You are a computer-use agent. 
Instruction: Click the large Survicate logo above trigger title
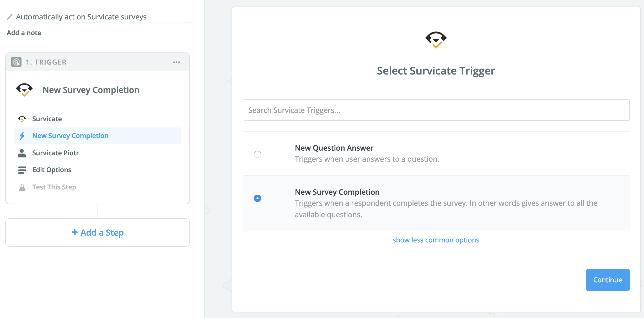click(x=436, y=40)
